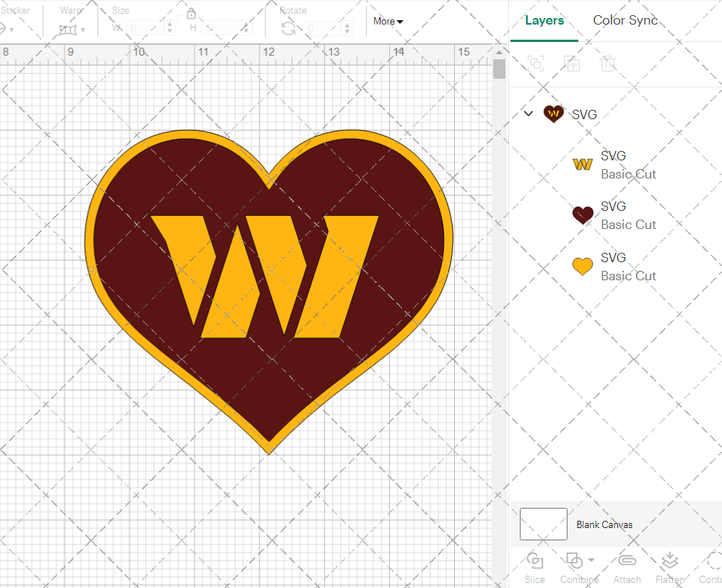Viewport: 722px width, 588px height.
Task: Open the More dropdown menu
Action: (x=388, y=21)
